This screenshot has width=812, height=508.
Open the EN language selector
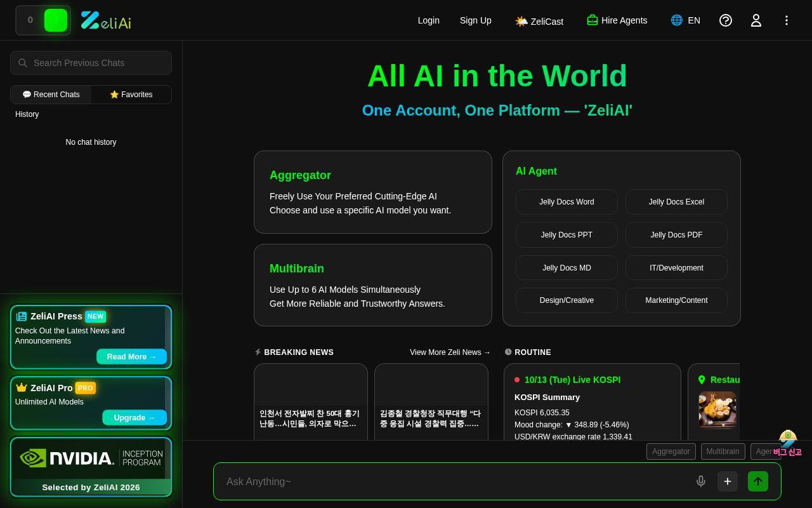coord(686,20)
